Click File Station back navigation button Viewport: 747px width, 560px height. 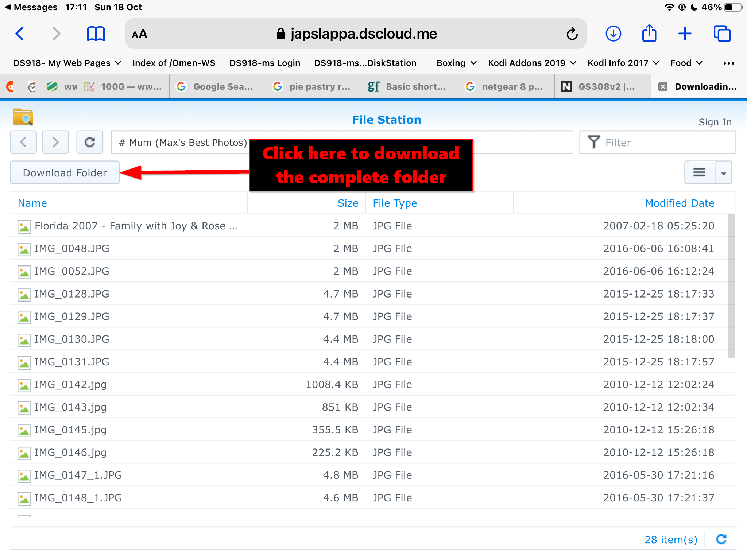tap(23, 142)
